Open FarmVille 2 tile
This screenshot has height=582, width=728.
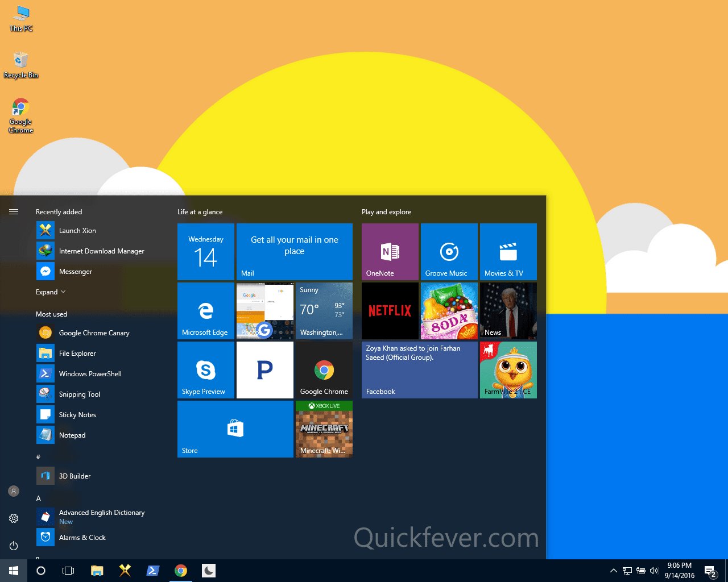pyautogui.click(x=508, y=370)
